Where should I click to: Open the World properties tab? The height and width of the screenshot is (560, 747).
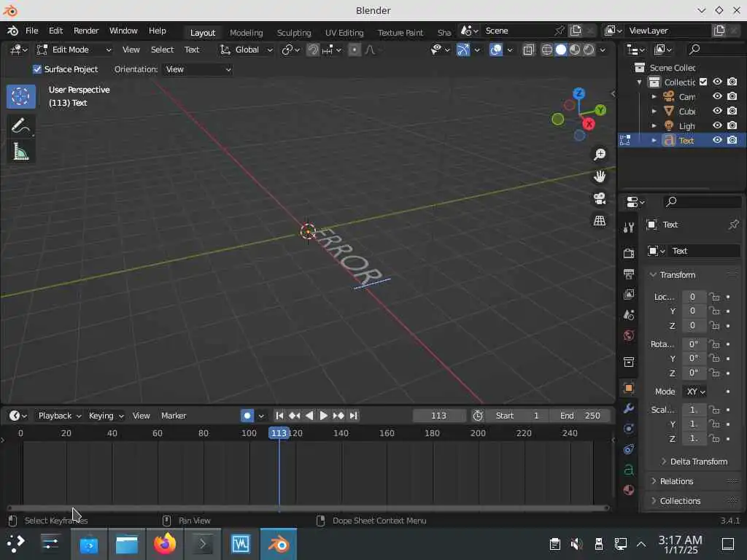point(629,335)
